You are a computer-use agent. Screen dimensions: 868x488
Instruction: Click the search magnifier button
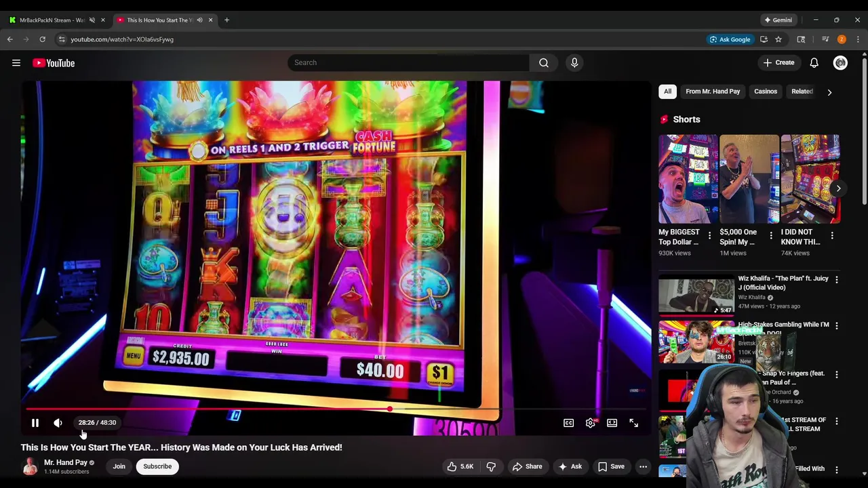click(544, 63)
